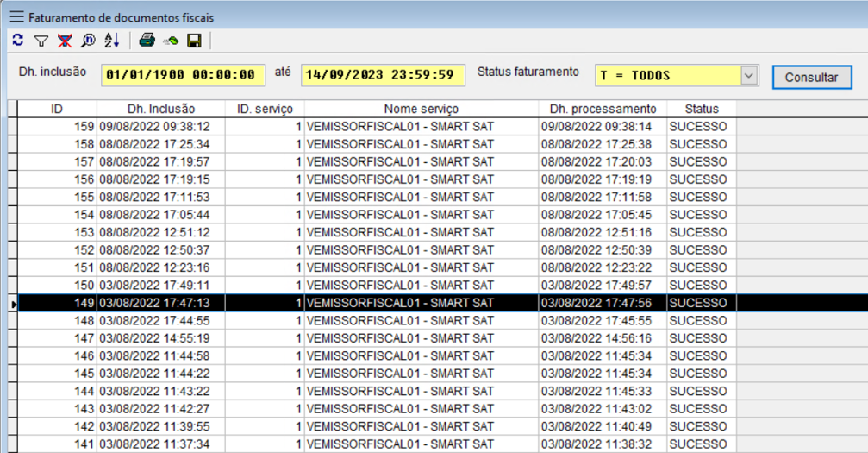Click the 'até' end date field
Image resolution: width=868 pixels, height=453 pixels.
[x=382, y=75]
